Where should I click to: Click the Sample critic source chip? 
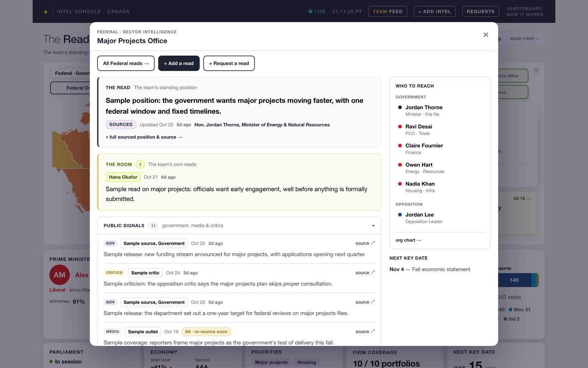pos(145,273)
